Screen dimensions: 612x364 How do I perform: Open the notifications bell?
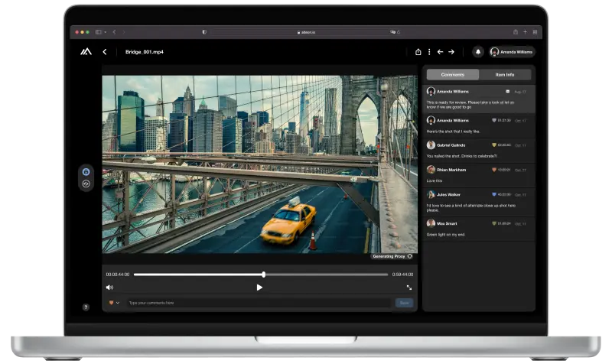point(478,52)
